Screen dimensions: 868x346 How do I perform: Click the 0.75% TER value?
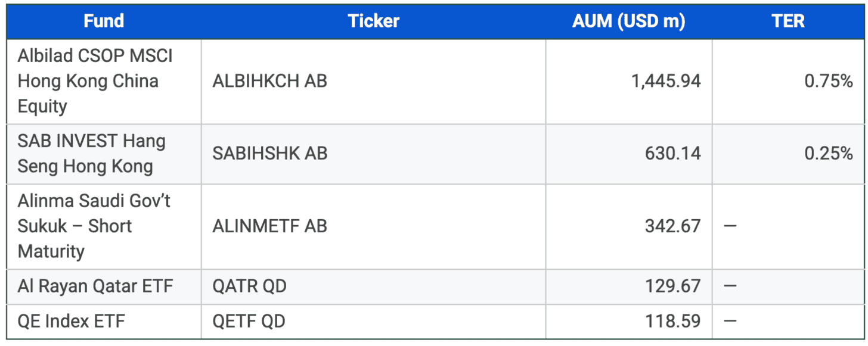[828, 81]
